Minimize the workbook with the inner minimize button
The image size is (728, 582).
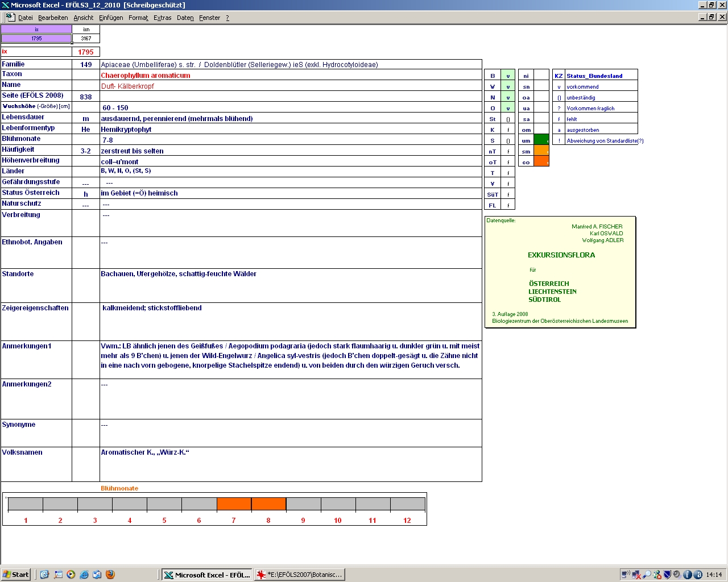pyautogui.click(x=702, y=17)
